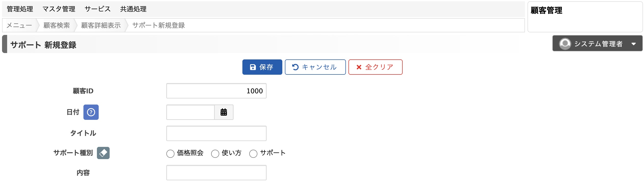This screenshot has width=644, height=192.
Task: Go to 顧客検索 breadcrumb link
Action: pyautogui.click(x=56, y=25)
